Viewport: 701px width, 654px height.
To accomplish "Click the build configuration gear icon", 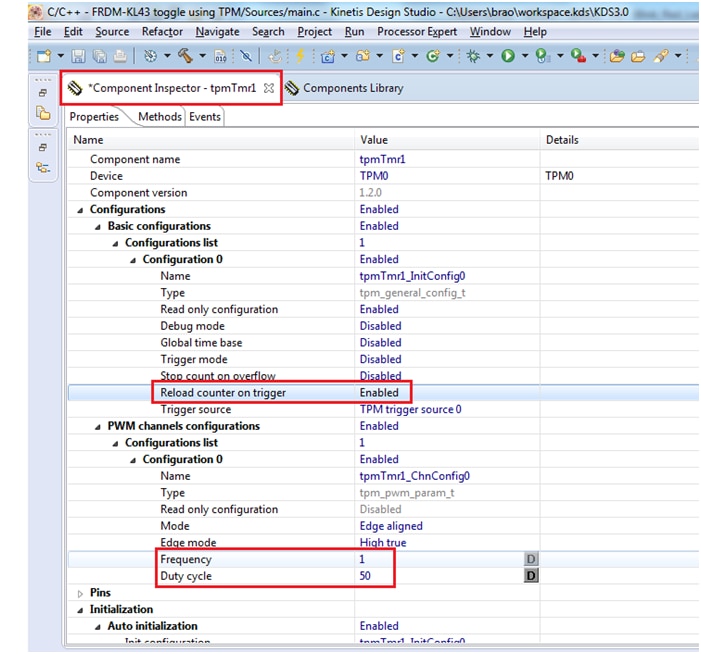I will coord(151,56).
